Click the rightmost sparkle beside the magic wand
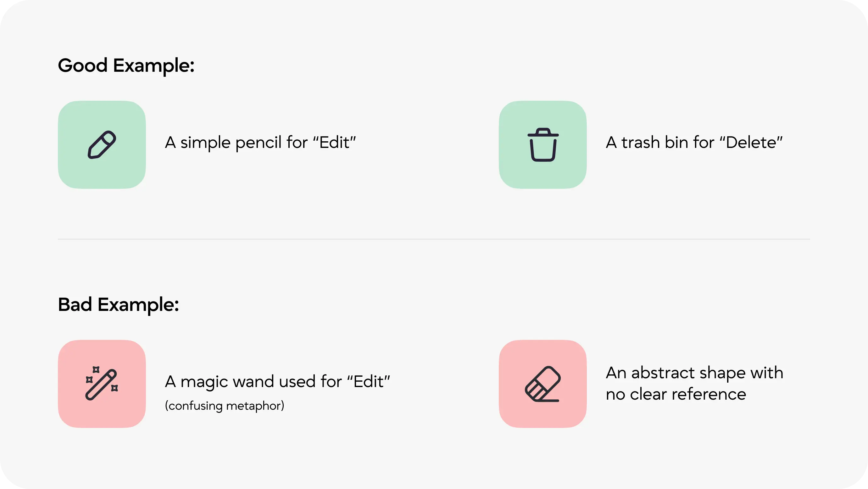868x489 pixels. (x=114, y=388)
